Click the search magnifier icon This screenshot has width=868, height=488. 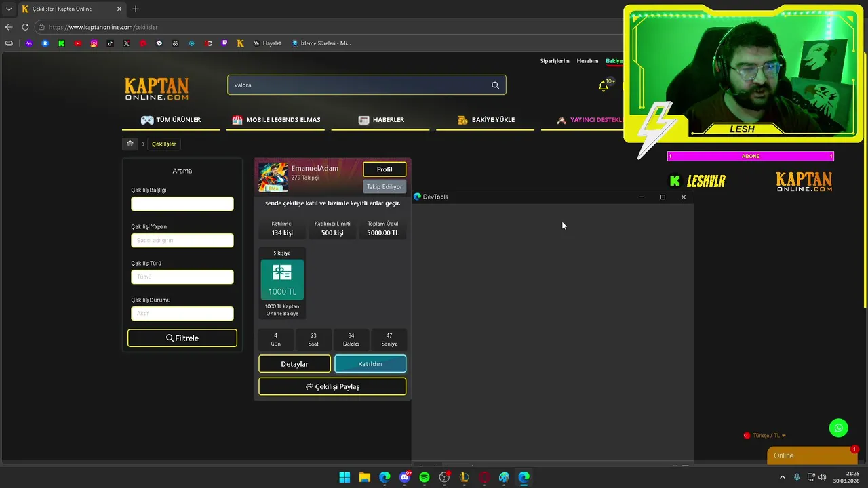(495, 85)
